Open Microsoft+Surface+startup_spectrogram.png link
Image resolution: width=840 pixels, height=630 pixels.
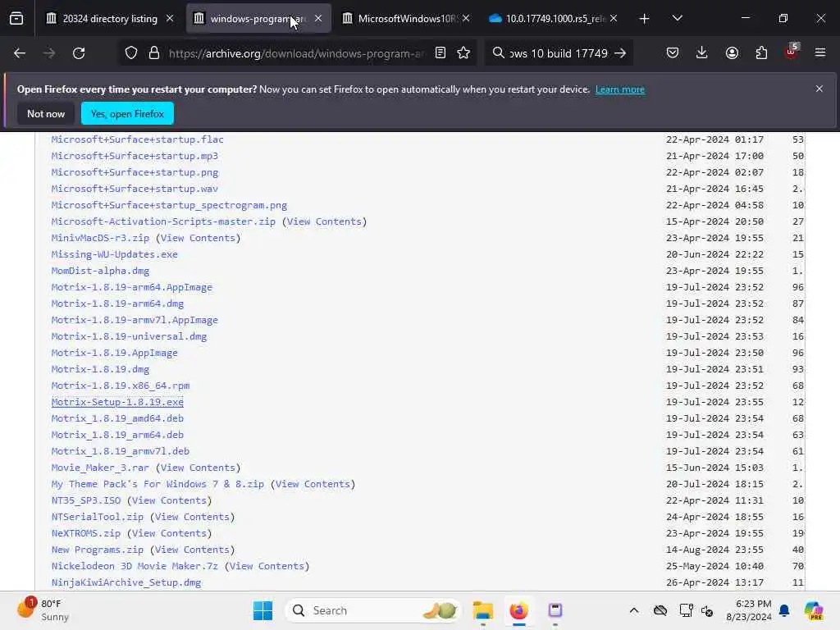(x=169, y=205)
